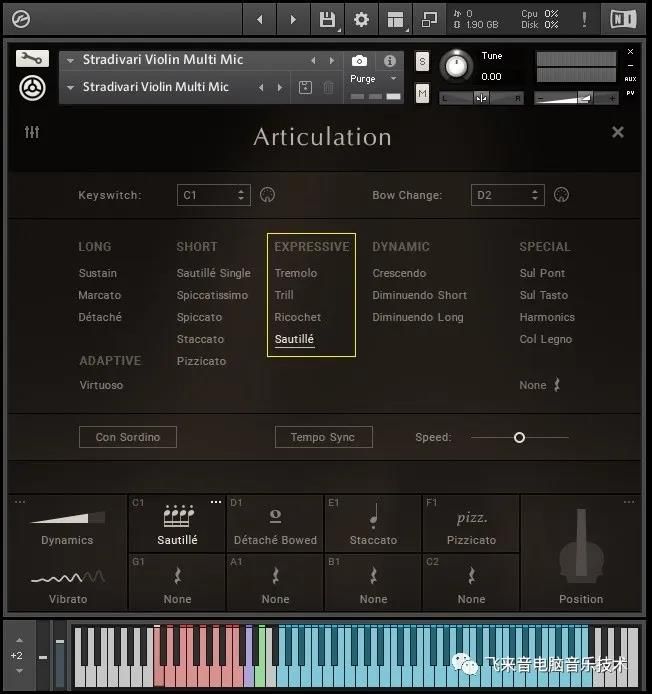Raise keyboard octave with up arrow

click(19, 640)
